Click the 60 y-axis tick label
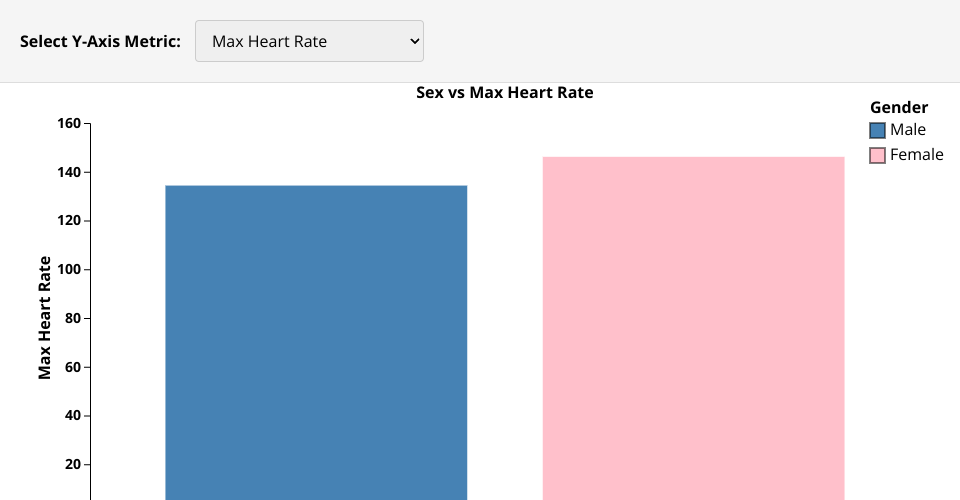The image size is (960, 500). pos(72,367)
